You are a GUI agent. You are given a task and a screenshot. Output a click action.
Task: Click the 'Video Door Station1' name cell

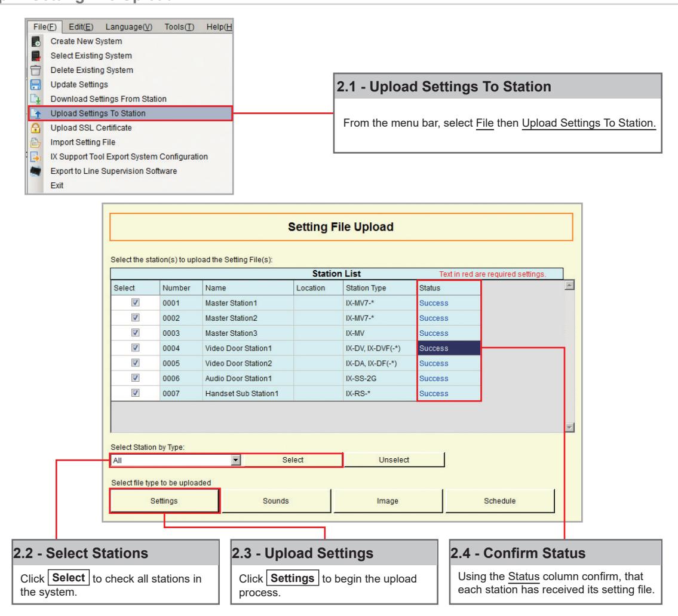(x=248, y=348)
